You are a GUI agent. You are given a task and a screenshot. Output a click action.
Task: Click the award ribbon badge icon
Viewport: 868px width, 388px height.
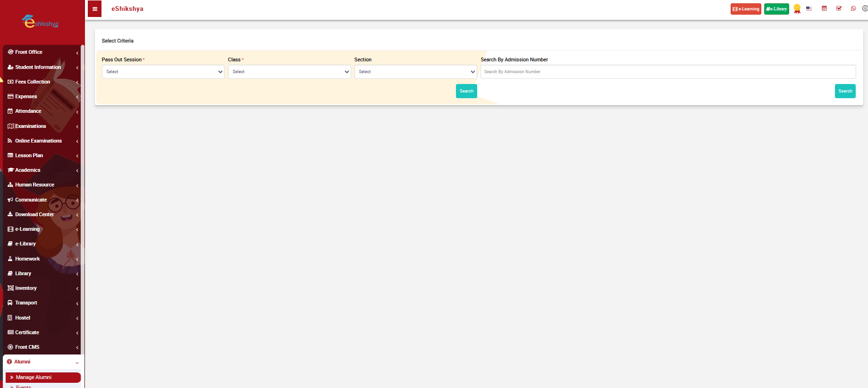[x=797, y=9]
